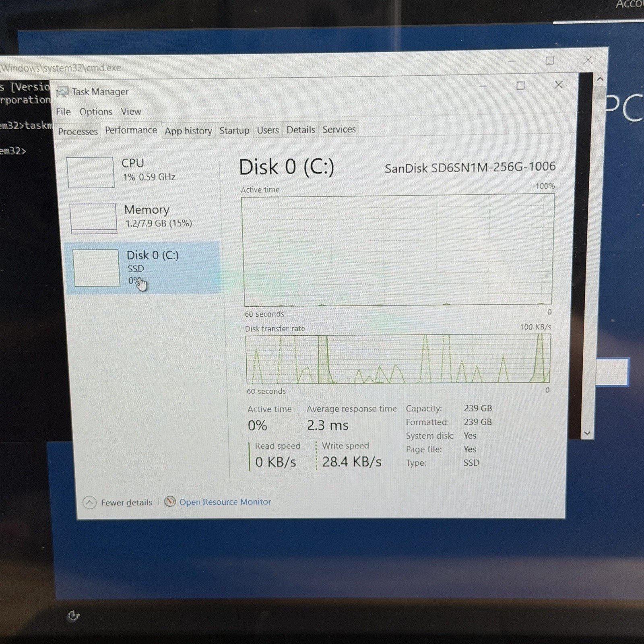Click the Resource Monitor icon
Viewport: 644px width, 644px height.
click(170, 502)
